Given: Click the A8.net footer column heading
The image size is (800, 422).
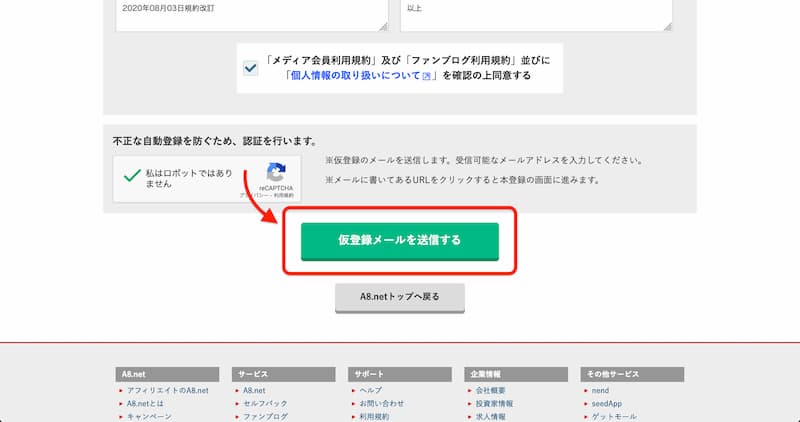Looking at the screenshot, I should tap(167, 374).
